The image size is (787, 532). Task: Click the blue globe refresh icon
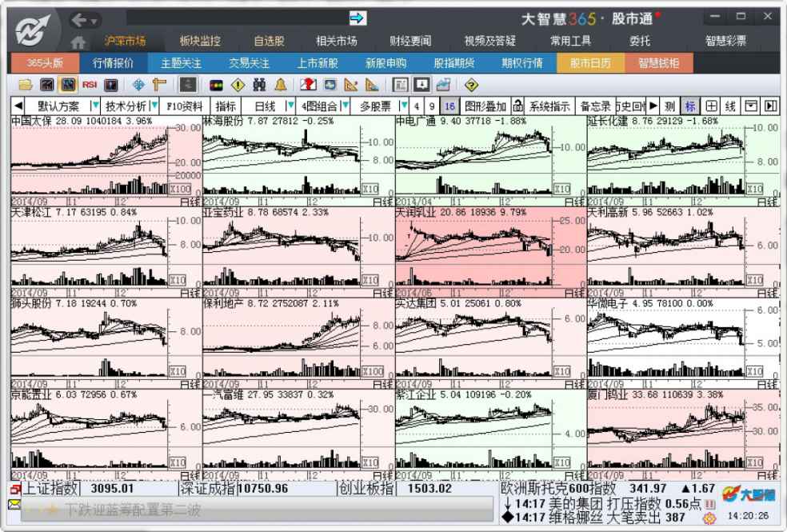(330, 85)
